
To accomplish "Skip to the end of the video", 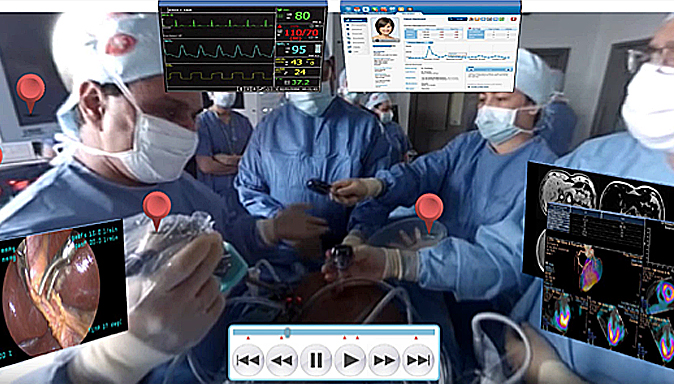I will point(418,360).
